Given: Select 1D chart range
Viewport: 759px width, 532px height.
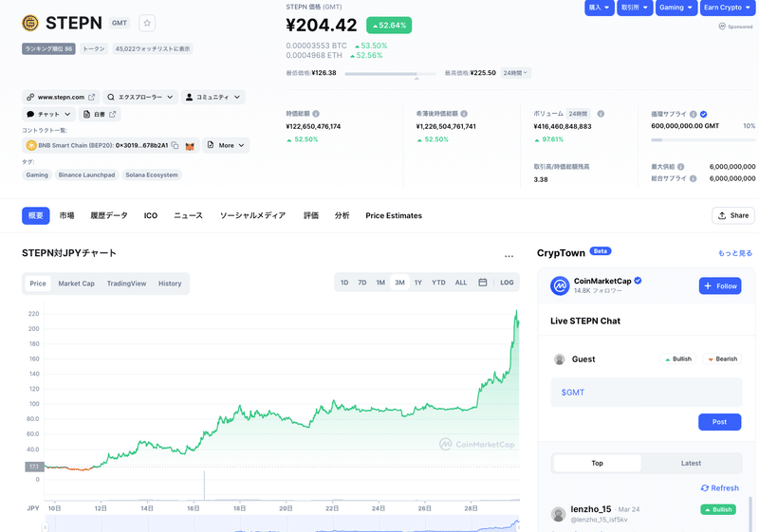Looking at the screenshot, I should coord(344,283).
